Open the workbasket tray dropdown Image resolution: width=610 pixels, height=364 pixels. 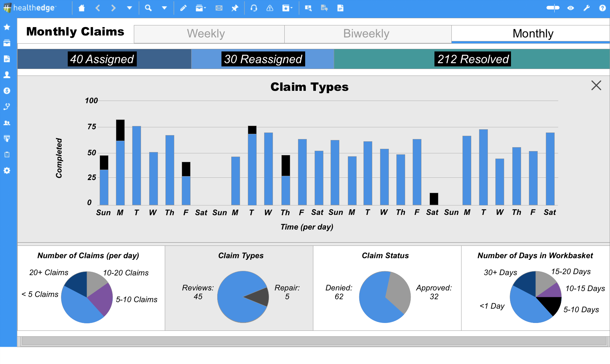click(x=201, y=8)
